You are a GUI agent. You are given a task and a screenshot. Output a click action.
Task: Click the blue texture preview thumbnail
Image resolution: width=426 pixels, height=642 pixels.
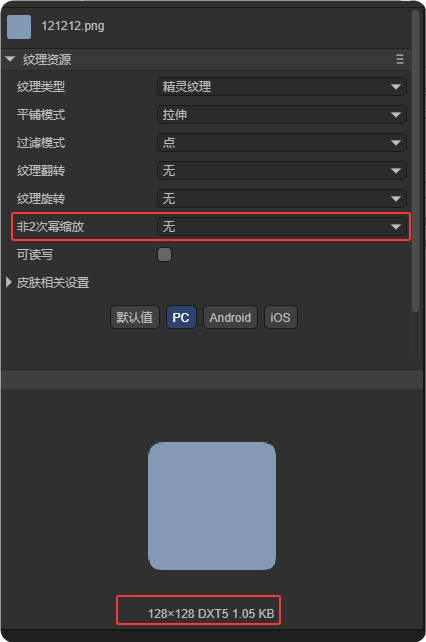[212, 506]
